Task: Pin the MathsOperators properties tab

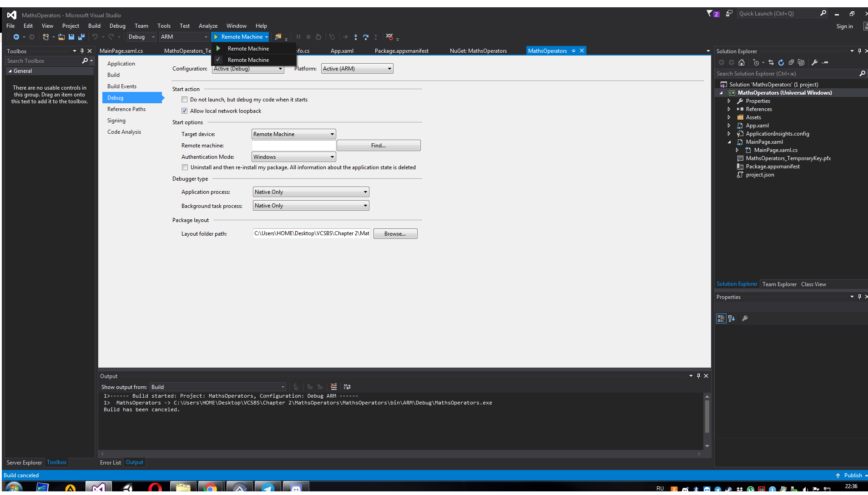Action: point(574,51)
